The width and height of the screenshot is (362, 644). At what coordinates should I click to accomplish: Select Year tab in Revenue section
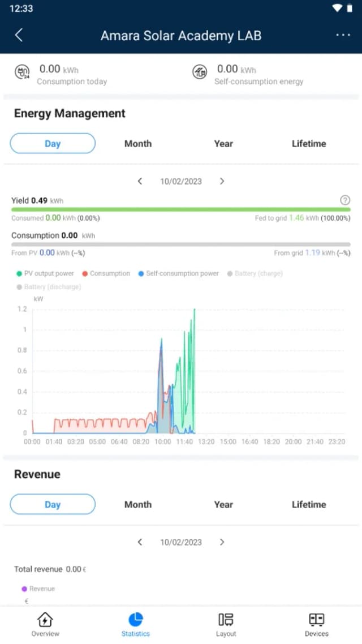click(223, 504)
